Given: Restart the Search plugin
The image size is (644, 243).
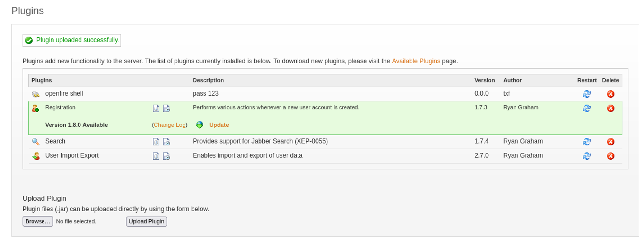Looking at the screenshot, I should (x=587, y=142).
